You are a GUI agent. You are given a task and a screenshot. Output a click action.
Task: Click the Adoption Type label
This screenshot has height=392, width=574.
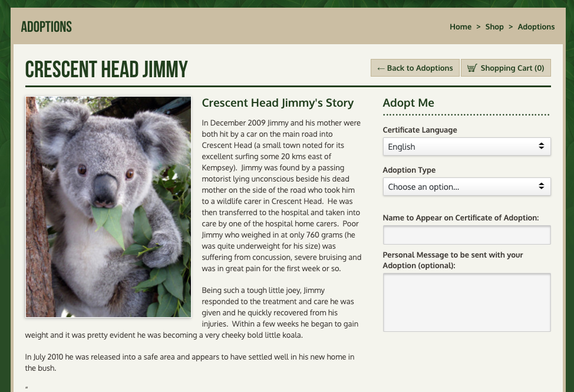coord(409,170)
